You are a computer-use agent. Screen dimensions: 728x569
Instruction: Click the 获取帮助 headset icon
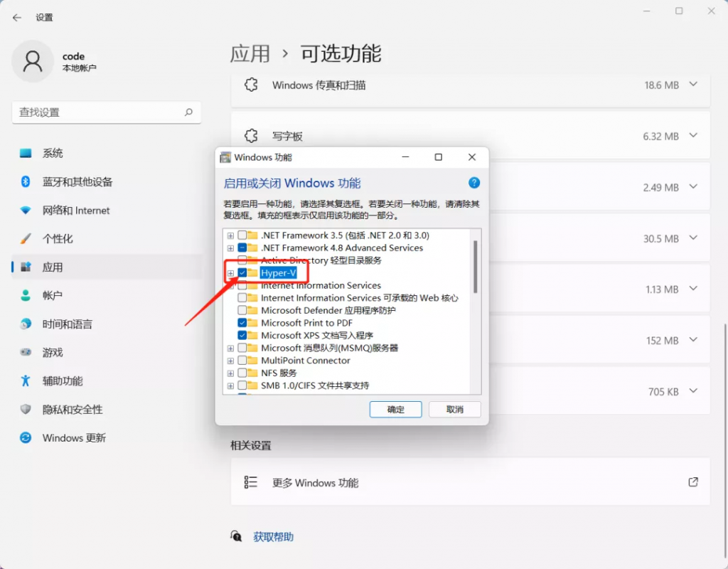(x=236, y=536)
